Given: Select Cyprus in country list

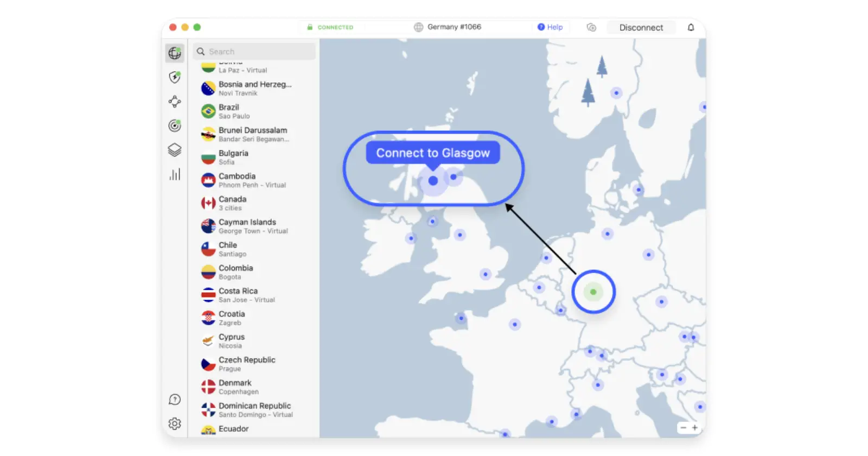Looking at the screenshot, I should click(254, 341).
